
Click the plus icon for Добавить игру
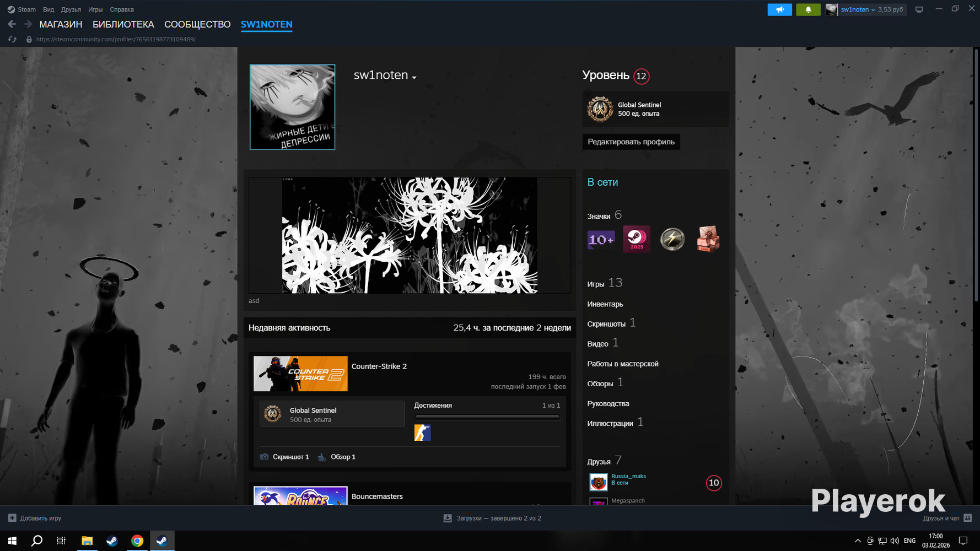(12, 518)
